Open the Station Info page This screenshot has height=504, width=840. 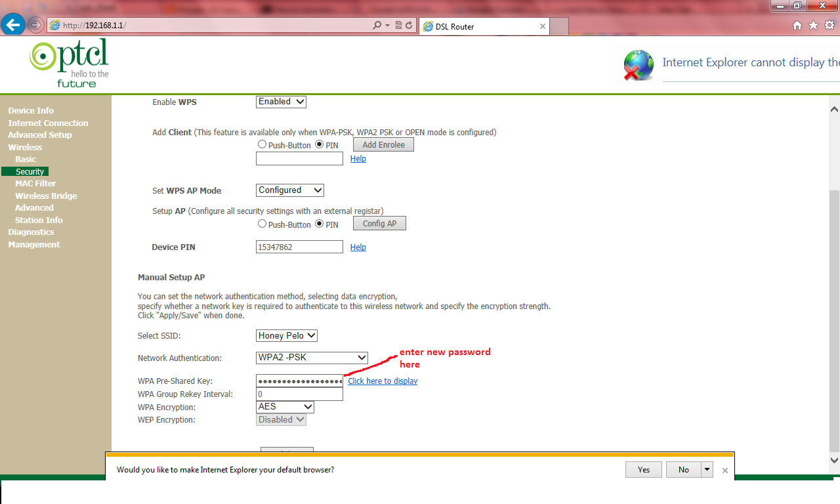click(x=39, y=220)
